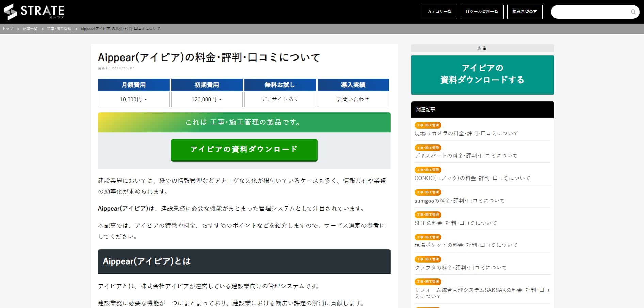644x308 pixels.
Task: Click the category tag above デキスパート
Action: 428,148
